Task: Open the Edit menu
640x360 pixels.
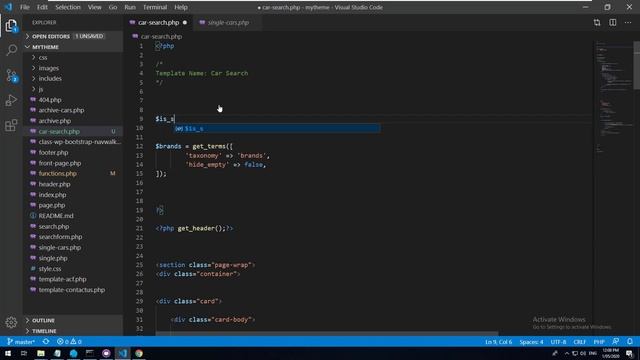Action: [x=42, y=7]
